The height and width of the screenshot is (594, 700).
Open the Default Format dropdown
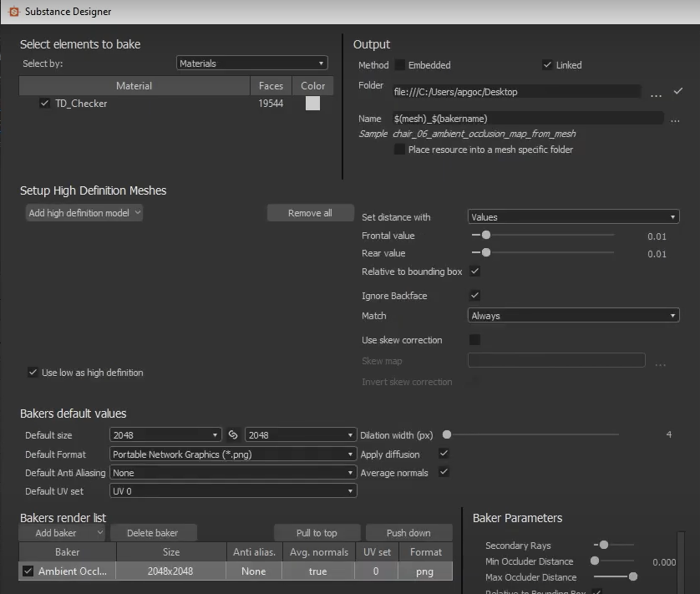click(x=234, y=454)
